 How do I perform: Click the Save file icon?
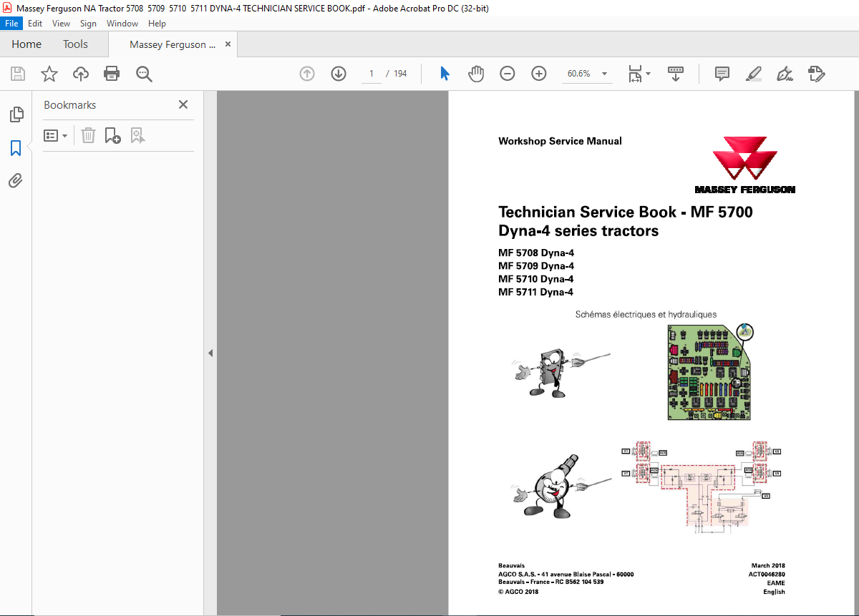[x=18, y=74]
